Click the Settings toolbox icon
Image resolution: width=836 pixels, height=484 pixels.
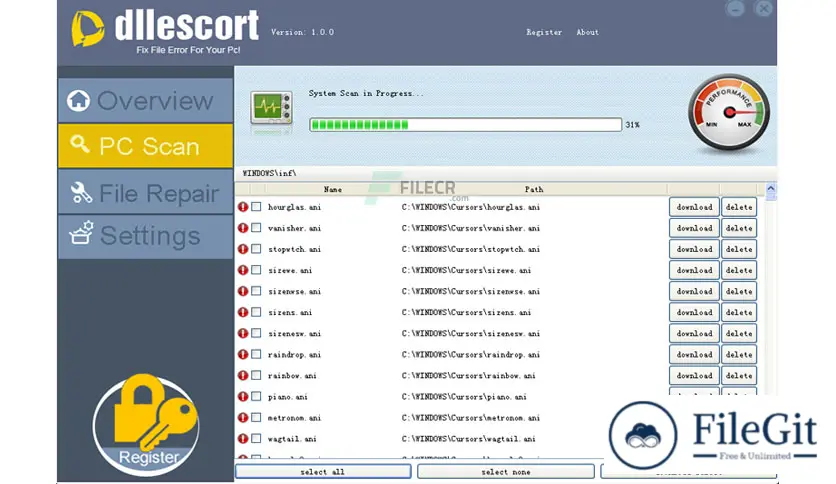pos(81,233)
